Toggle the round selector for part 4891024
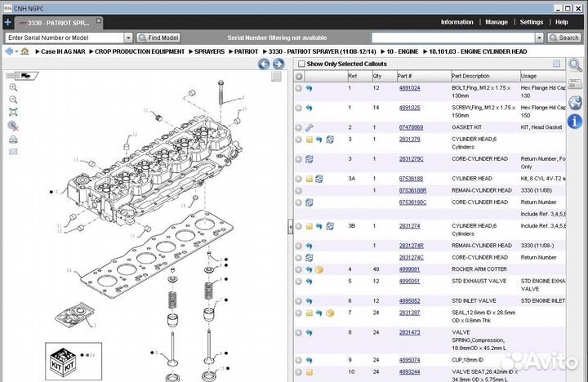Screen dimensions: 588x382 point(299,87)
